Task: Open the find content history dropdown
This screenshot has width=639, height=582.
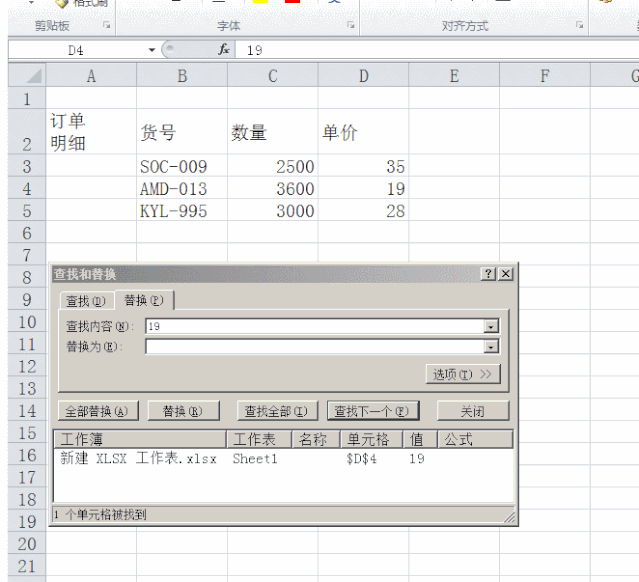Action: [491, 326]
